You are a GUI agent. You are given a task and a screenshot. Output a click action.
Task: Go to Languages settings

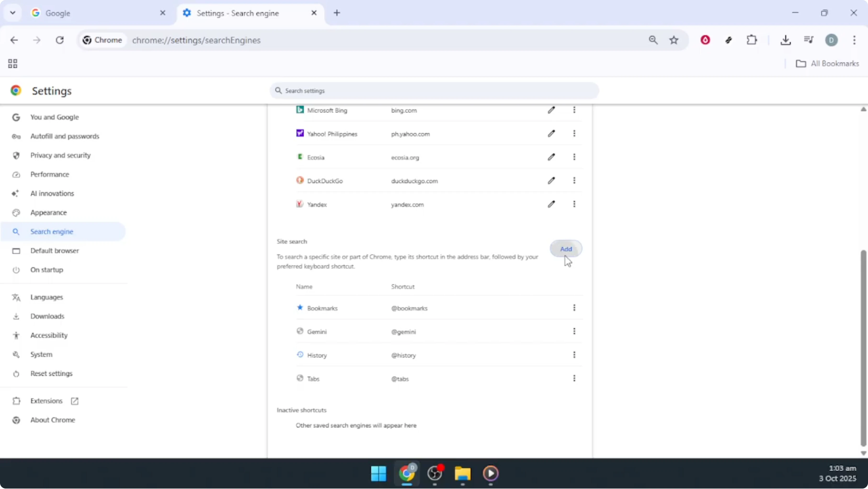(63, 297)
